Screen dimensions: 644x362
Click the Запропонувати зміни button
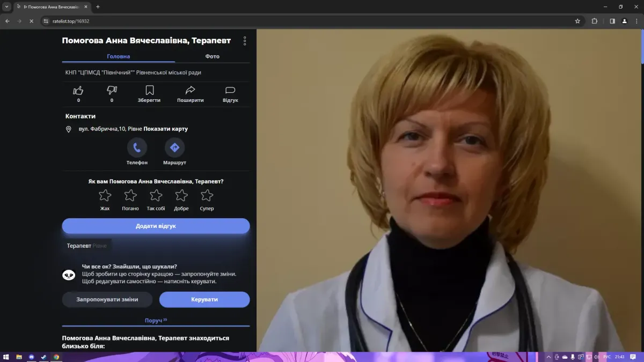point(107,299)
